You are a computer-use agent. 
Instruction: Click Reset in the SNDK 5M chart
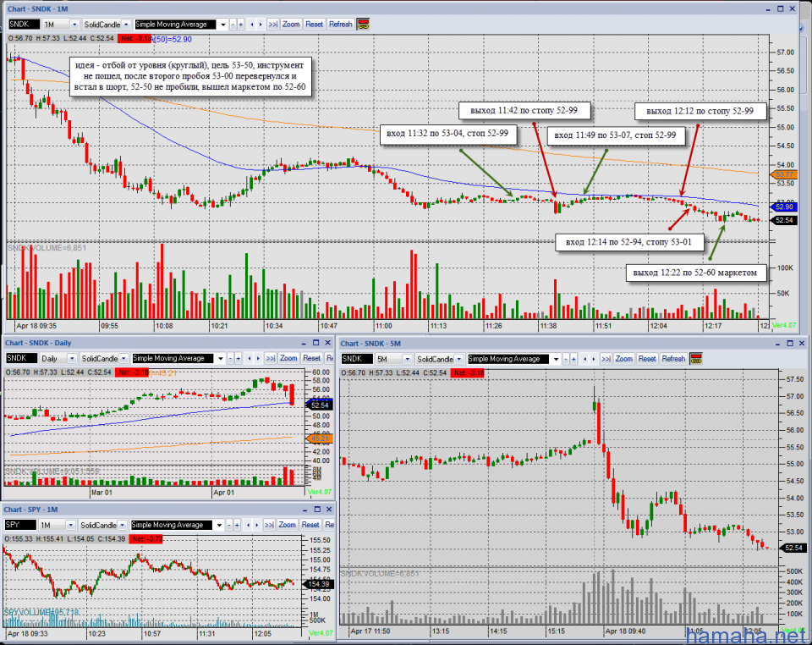[647, 359]
